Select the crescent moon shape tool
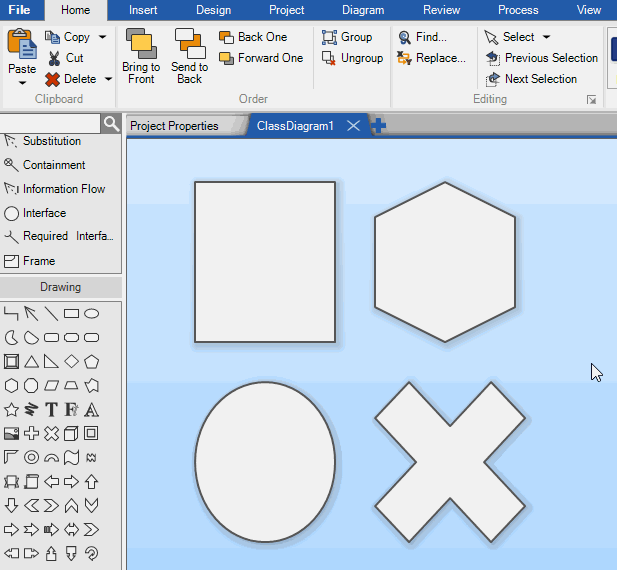 tap(11, 338)
